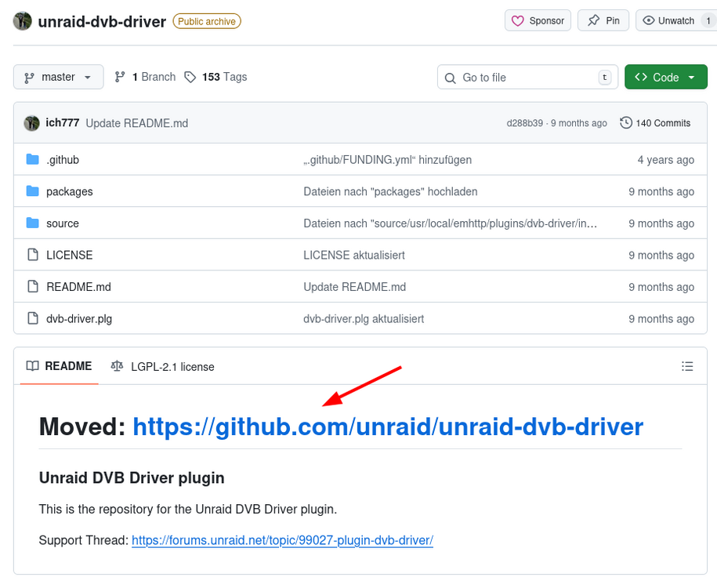Click the watcher count 1 beside Unwatch

(x=708, y=20)
